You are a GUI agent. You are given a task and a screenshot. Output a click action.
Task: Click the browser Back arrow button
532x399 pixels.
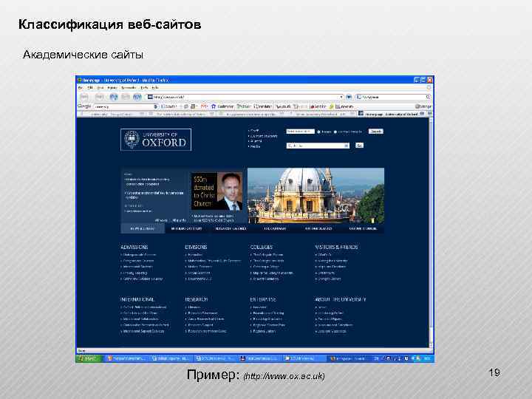coord(84,97)
